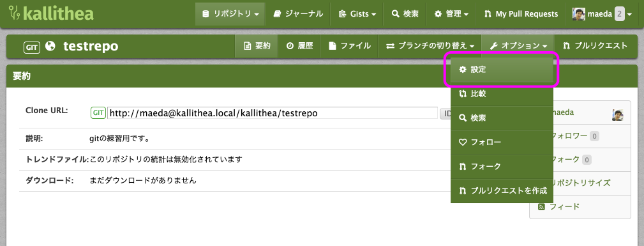
Task: Click the compare icon beside 比較
Action: (463, 94)
